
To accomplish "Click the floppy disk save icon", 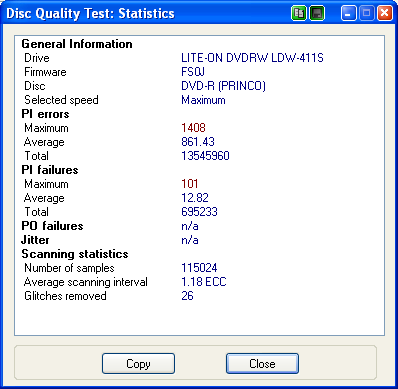I will pos(317,14).
